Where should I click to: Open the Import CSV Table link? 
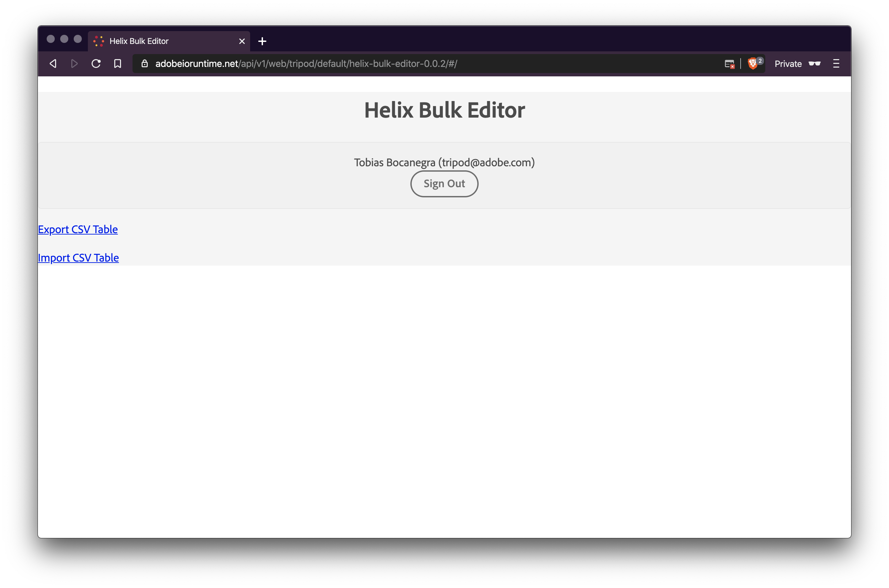(x=78, y=258)
